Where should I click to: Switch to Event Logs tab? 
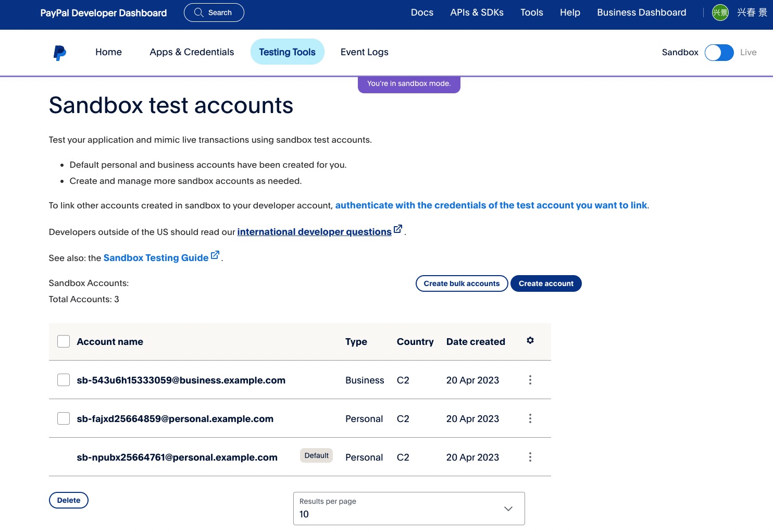(x=365, y=52)
